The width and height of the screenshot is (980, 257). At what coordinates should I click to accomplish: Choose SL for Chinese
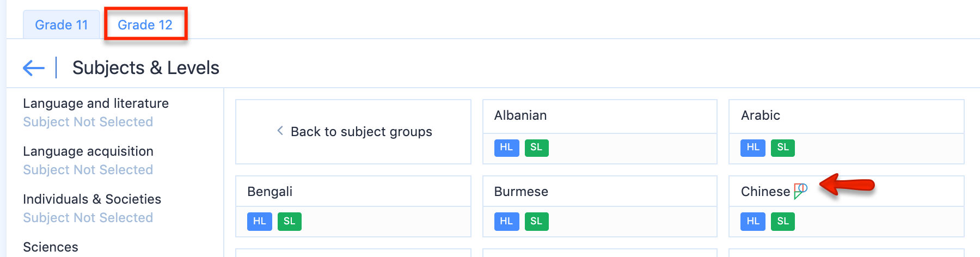(783, 222)
